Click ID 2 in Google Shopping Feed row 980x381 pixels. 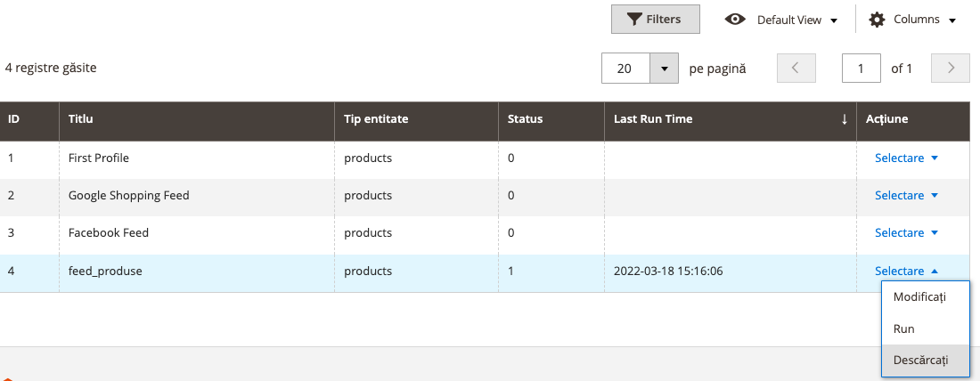pos(12,196)
